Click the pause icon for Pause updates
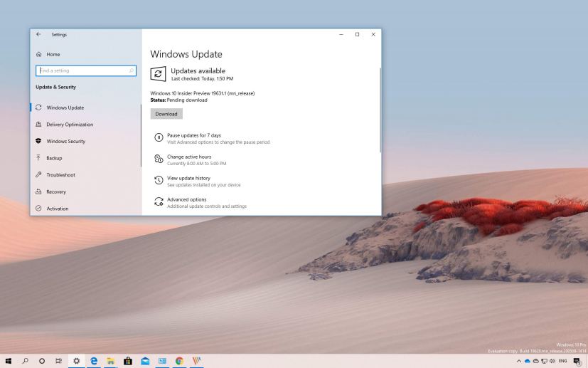The height and width of the screenshot is (368, 588). coord(159,138)
